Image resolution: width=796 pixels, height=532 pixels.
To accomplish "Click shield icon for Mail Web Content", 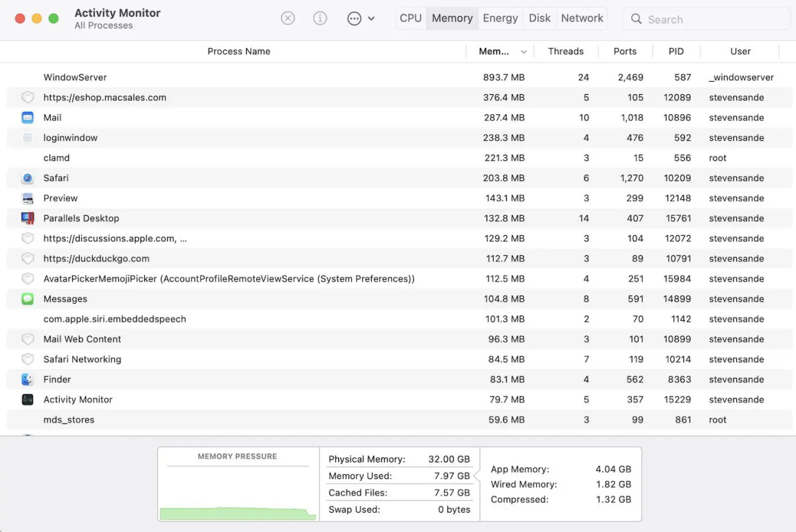I will [x=27, y=339].
